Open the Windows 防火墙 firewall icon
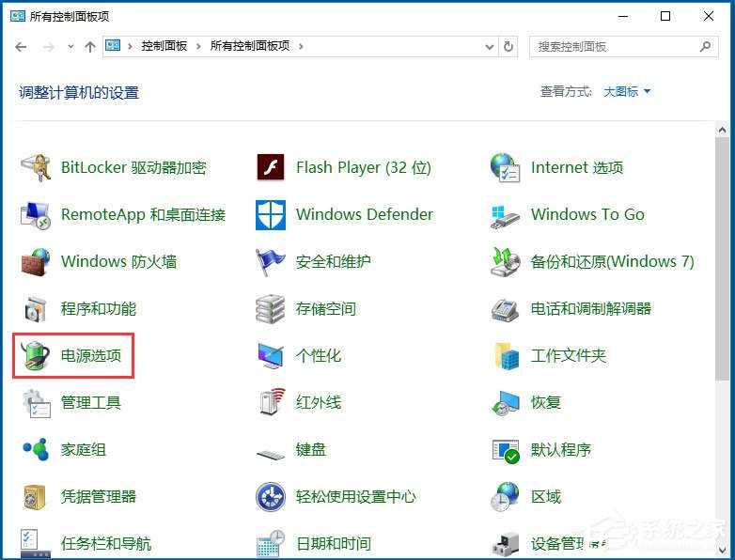The width and height of the screenshot is (735, 560). [x=36, y=261]
